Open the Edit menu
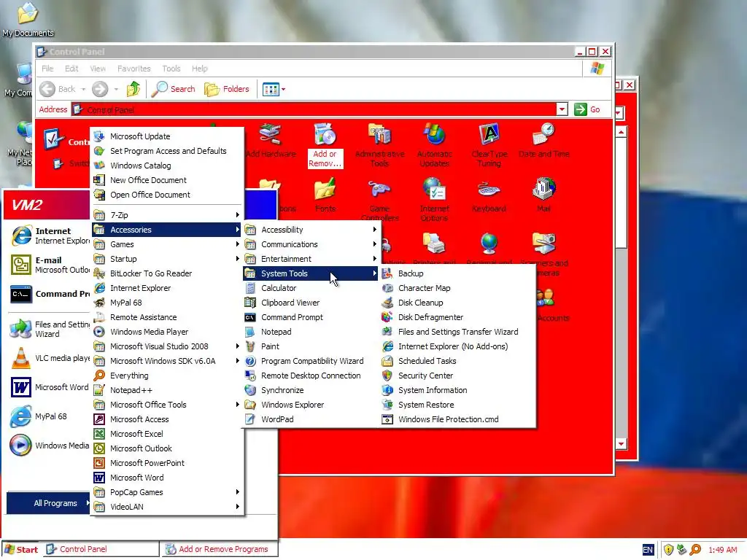The image size is (747, 560). click(71, 69)
